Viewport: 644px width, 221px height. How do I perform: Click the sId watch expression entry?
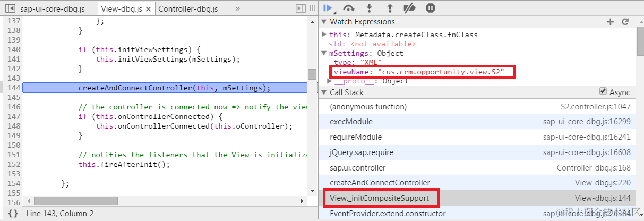pyautogui.click(x=372, y=44)
